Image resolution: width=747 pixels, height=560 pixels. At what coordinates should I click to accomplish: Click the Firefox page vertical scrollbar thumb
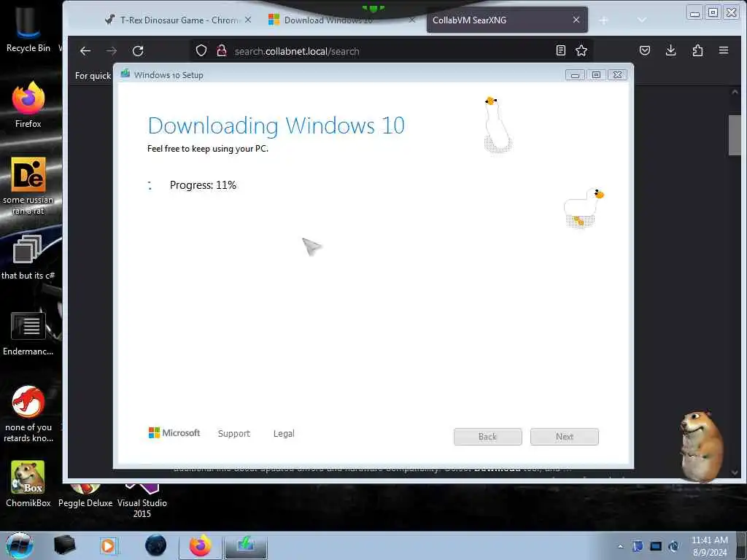coord(735,135)
